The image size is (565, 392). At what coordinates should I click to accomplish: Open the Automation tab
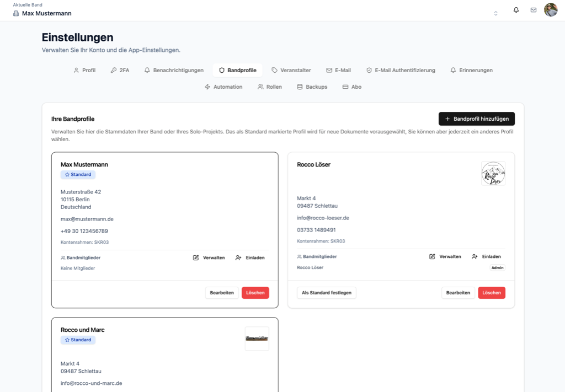tap(223, 87)
